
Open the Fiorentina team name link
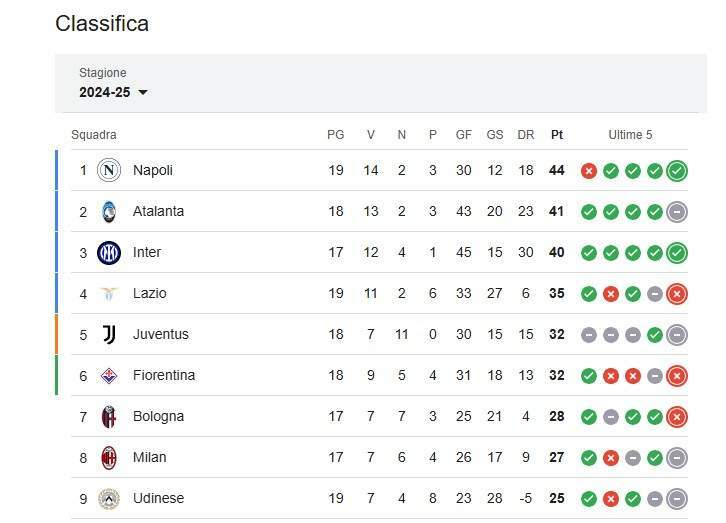point(163,375)
